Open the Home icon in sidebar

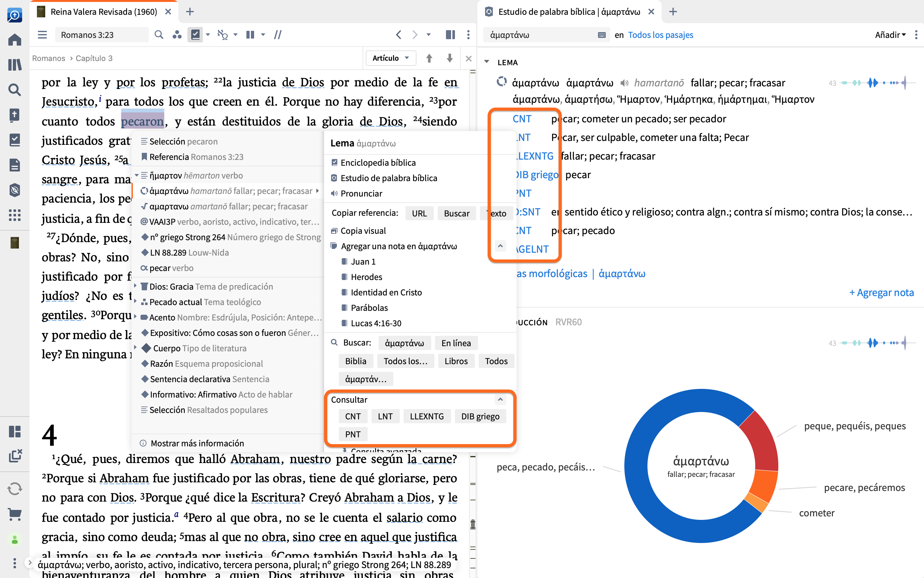coord(14,39)
